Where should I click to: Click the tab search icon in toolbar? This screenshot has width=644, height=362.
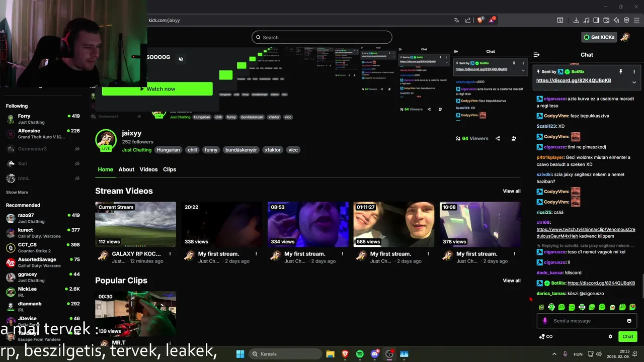[x=560, y=20]
